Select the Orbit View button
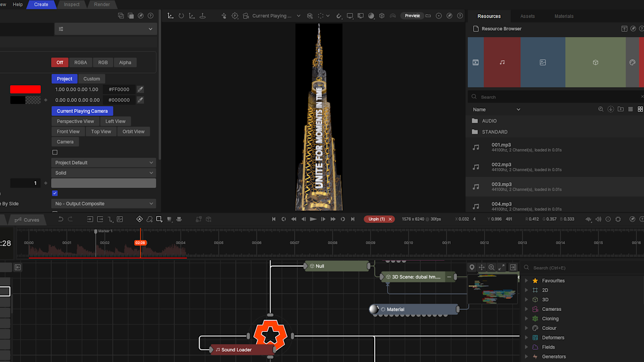644x362 pixels. coord(133,132)
